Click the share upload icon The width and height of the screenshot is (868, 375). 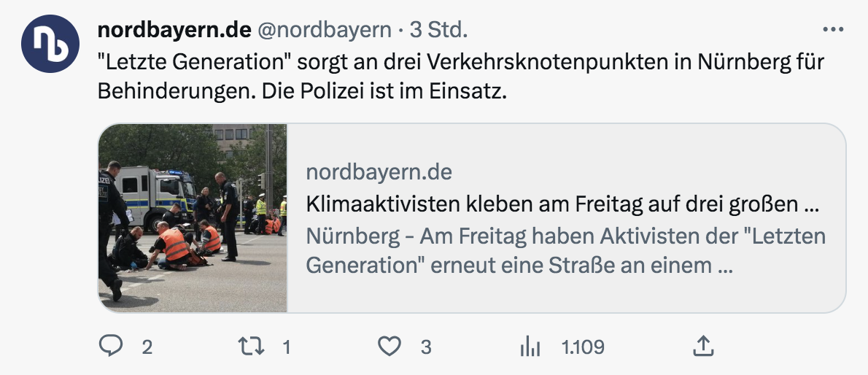pyautogui.click(x=703, y=346)
